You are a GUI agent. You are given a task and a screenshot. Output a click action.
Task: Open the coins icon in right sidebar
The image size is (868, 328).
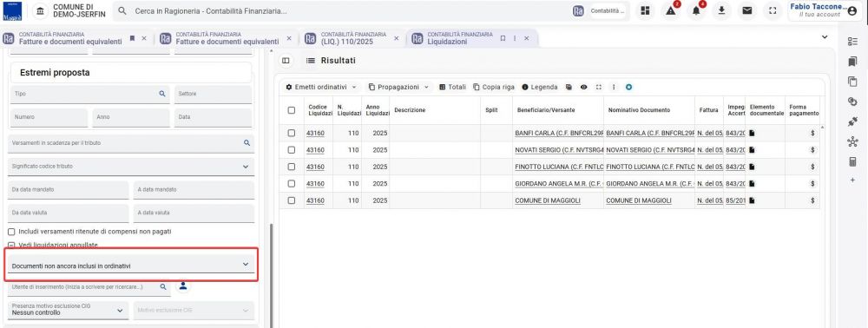point(852,102)
